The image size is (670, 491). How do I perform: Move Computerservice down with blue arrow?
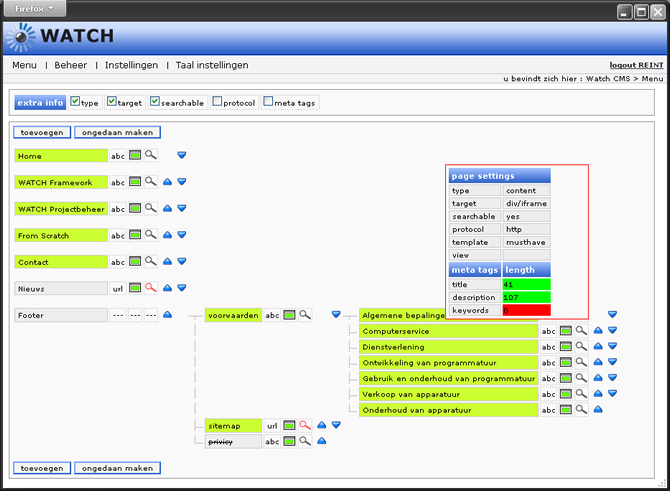[x=612, y=330]
